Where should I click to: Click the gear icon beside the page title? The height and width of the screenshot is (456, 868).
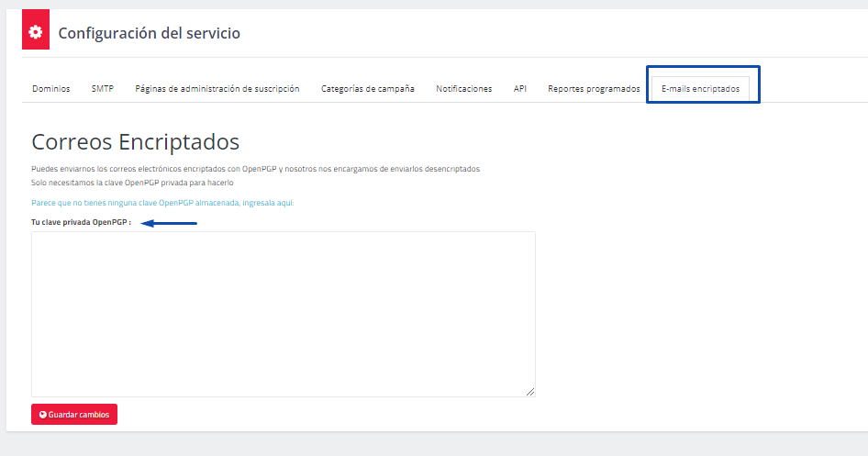pos(35,33)
